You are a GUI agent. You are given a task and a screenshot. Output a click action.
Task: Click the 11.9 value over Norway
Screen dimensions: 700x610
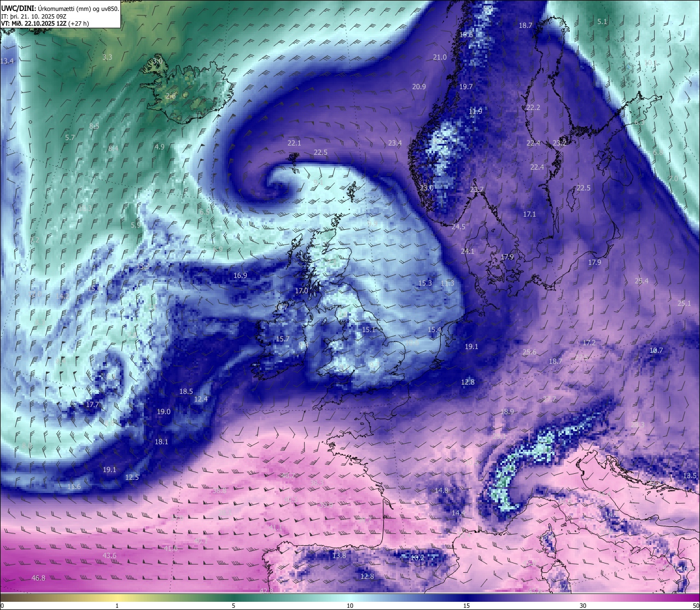(x=476, y=111)
